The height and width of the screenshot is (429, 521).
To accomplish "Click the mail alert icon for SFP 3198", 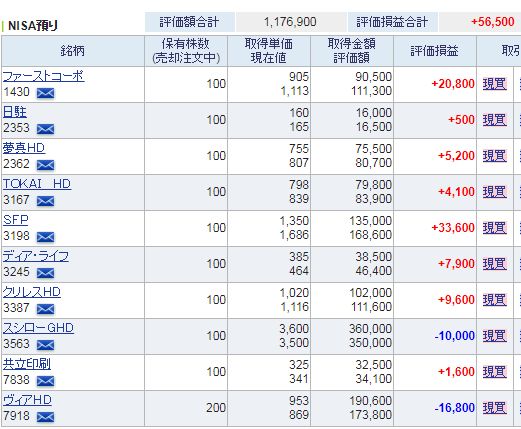I will point(45,237).
